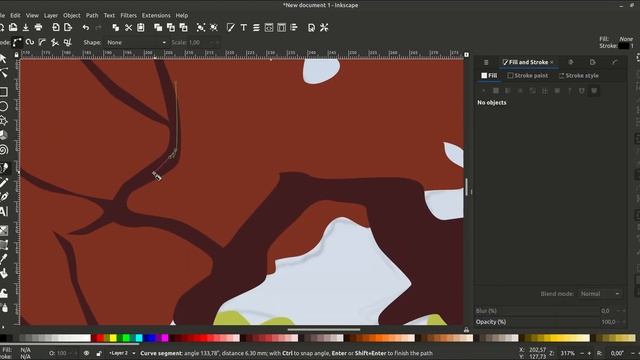Switch to Stroke style tab
The image size is (640, 360).
tap(578, 76)
